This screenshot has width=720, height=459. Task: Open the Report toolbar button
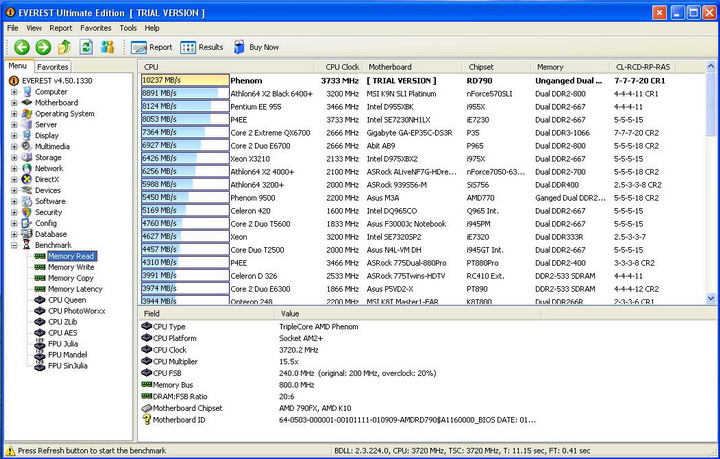tap(151, 47)
